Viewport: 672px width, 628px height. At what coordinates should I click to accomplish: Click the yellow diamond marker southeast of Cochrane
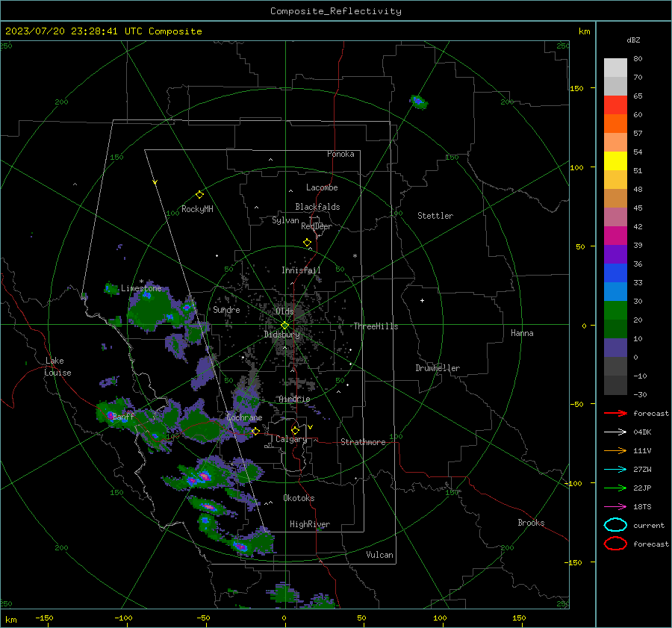255,431
